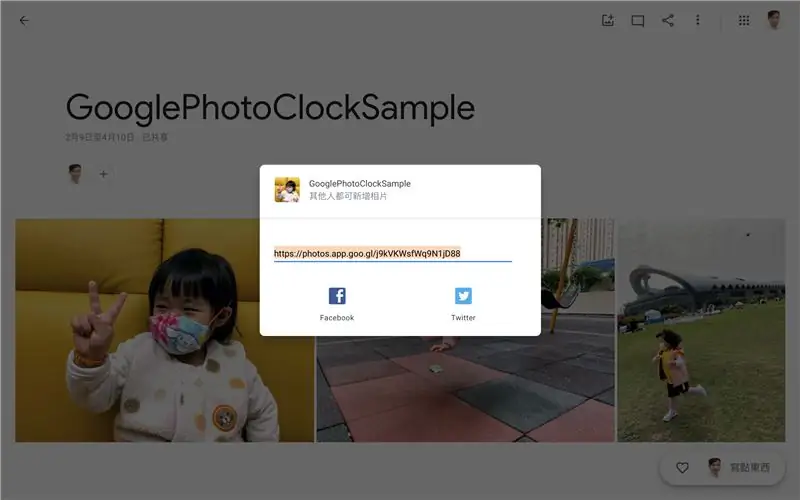The height and width of the screenshot is (500, 800).
Task: Click the large GooglePhotoClockSample album heading
Action: coord(270,108)
